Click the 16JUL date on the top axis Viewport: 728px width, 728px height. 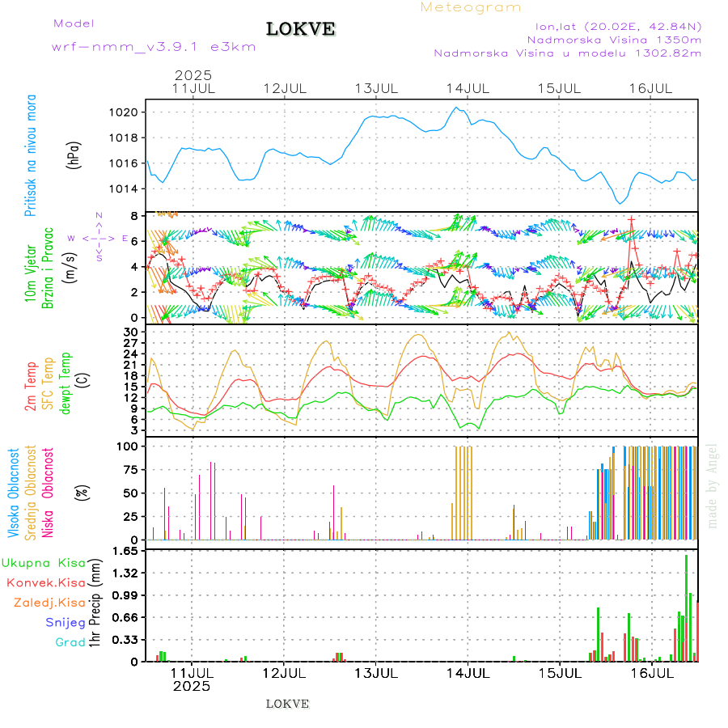pyautogui.click(x=651, y=88)
